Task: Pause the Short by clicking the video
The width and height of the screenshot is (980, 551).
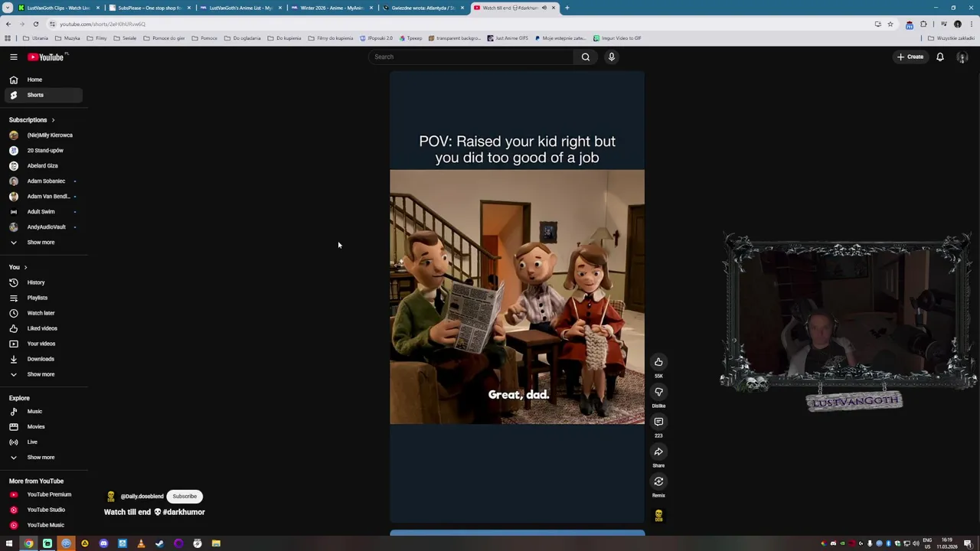Action: click(x=517, y=297)
